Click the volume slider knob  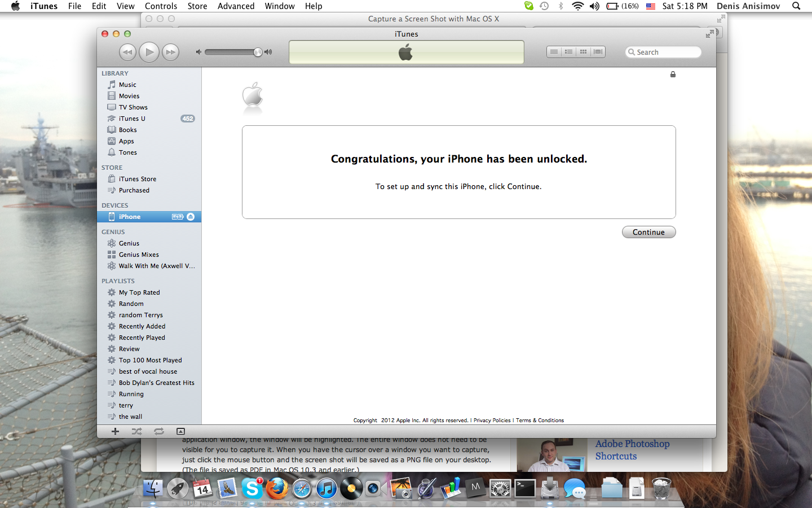tap(258, 52)
